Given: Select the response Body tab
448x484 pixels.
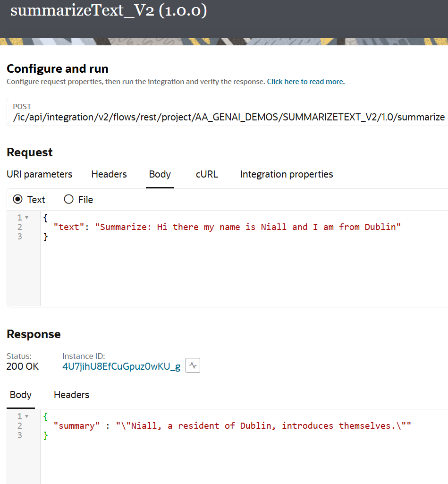Looking at the screenshot, I should [21, 395].
